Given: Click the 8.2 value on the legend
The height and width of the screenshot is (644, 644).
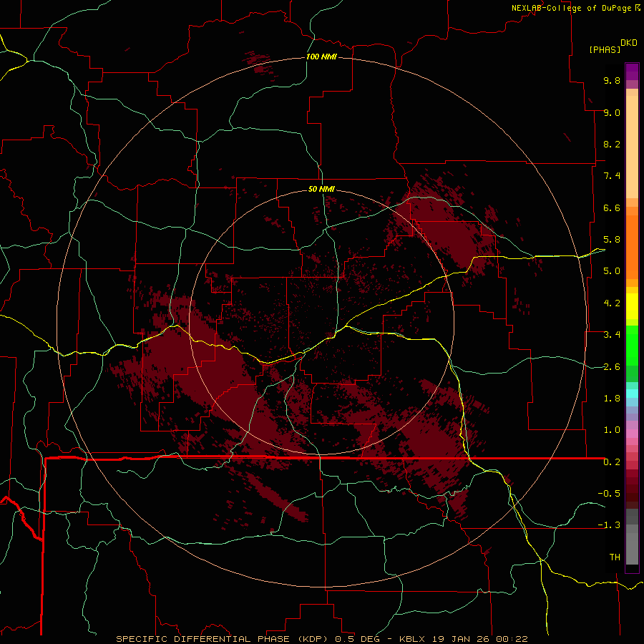Looking at the screenshot, I should (x=612, y=144).
